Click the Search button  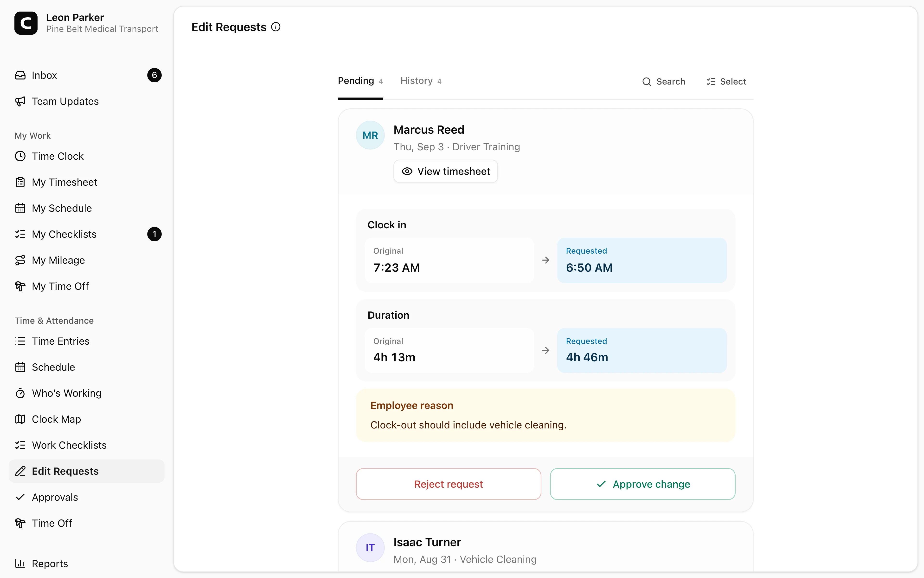pyautogui.click(x=664, y=81)
